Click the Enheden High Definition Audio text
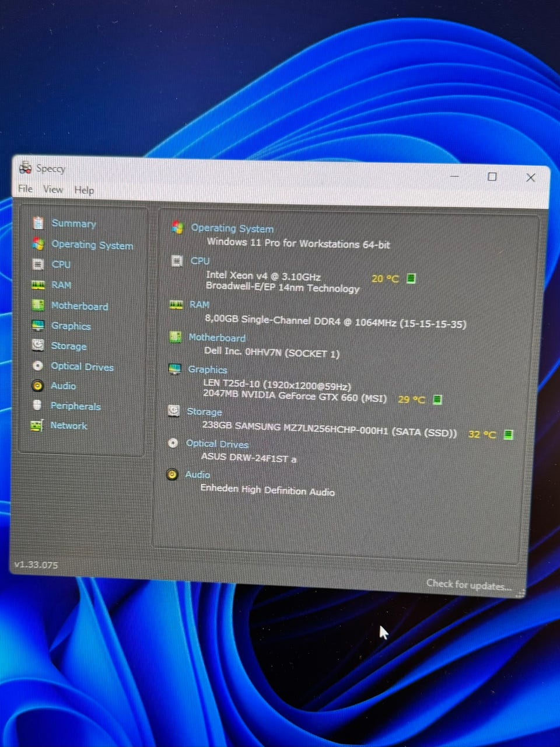This screenshot has height=747, width=560. click(x=267, y=490)
